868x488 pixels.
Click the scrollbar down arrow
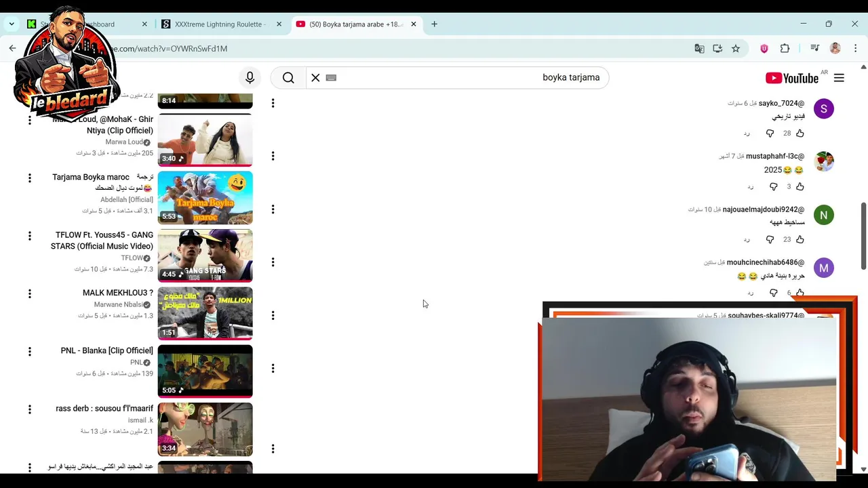[x=863, y=469]
